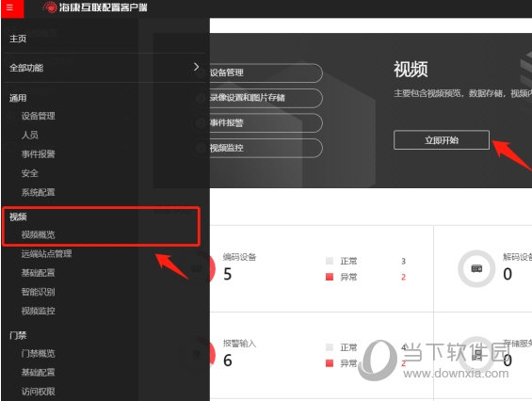Click the 门禁 section header in the sidebar
Viewport: 532px width, 401px height.
18,336
